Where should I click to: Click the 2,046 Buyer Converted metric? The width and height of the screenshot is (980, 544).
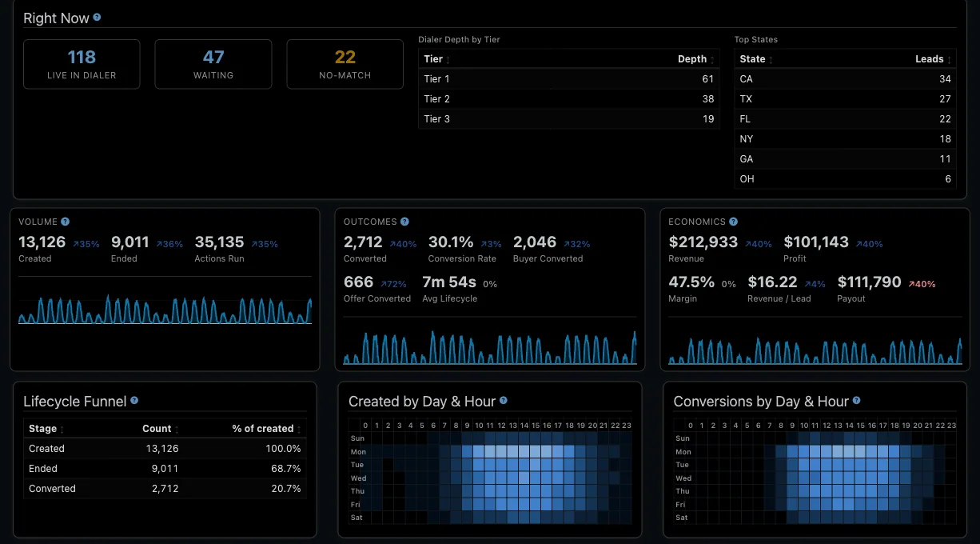(x=552, y=249)
